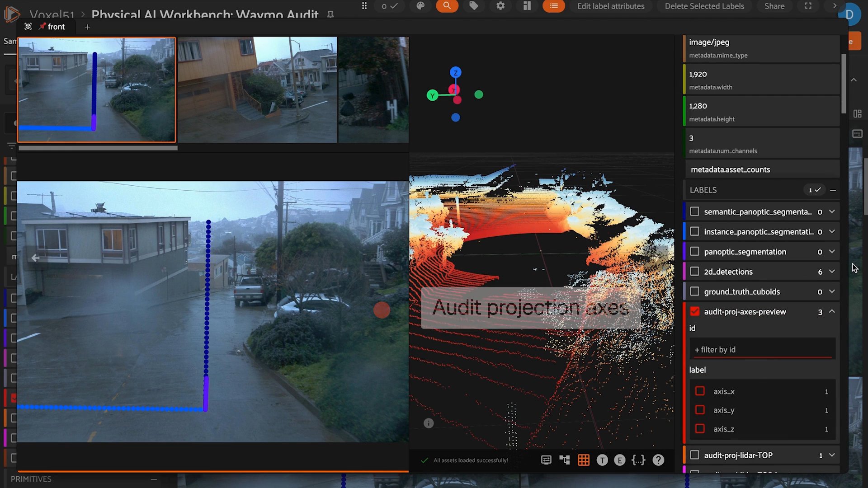Click the blue Z axis gizmo handle
The width and height of the screenshot is (868, 488).
click(x=455, y=72)
